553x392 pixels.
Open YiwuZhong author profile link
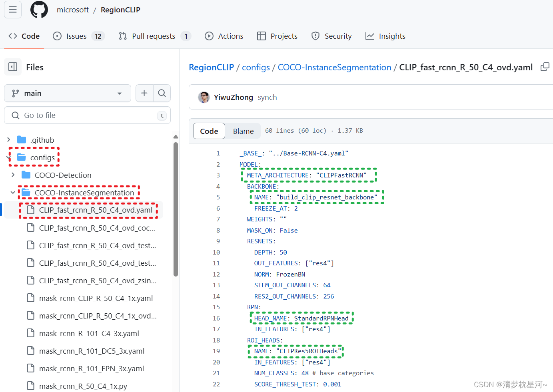point(234,97)
